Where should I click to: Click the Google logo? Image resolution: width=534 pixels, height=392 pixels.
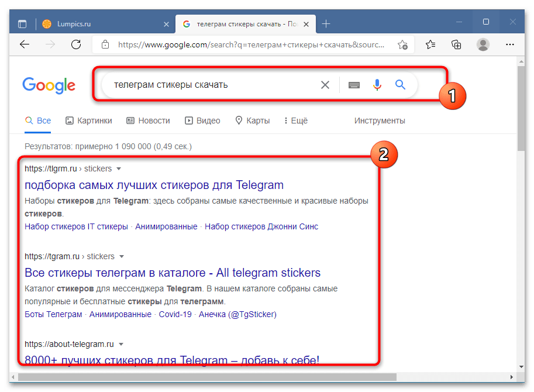49,85
